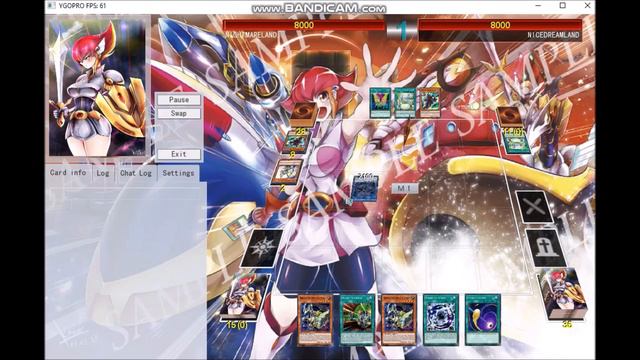640x360 pixels.
Task: Select the yellow comet spell card in hand
Action: (x=483, y=320)
